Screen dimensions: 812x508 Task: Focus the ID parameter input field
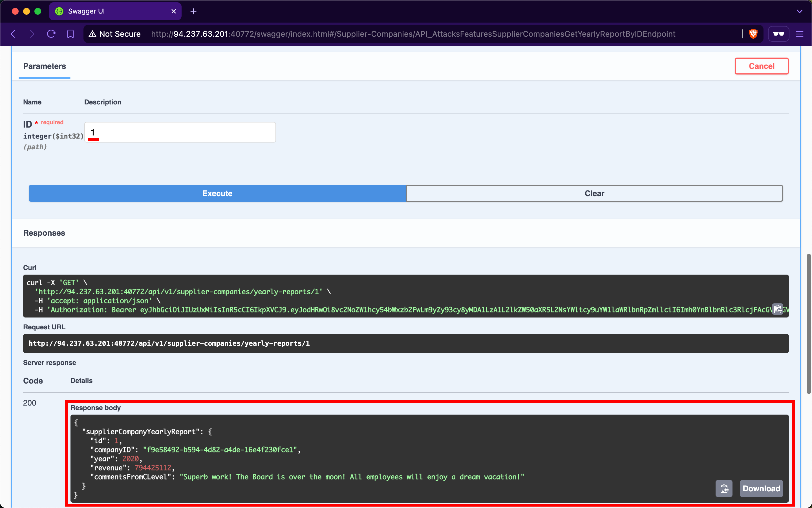click(x=180, y=132)
